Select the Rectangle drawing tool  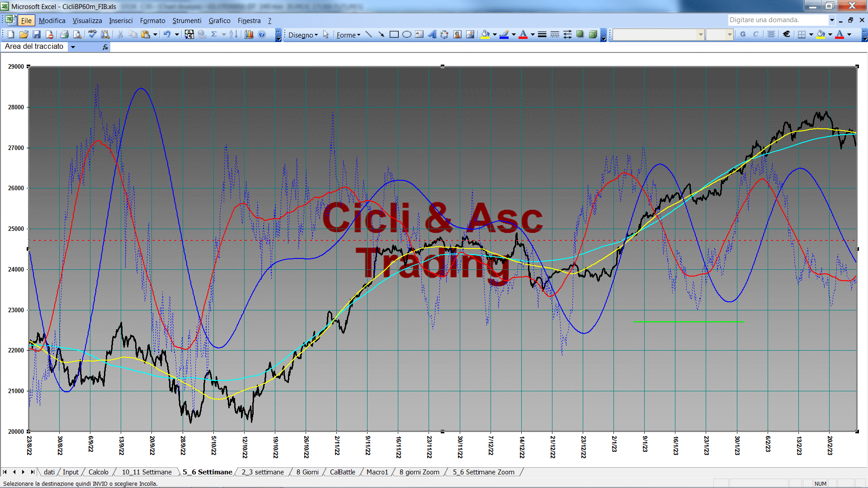tap(394, 34)
